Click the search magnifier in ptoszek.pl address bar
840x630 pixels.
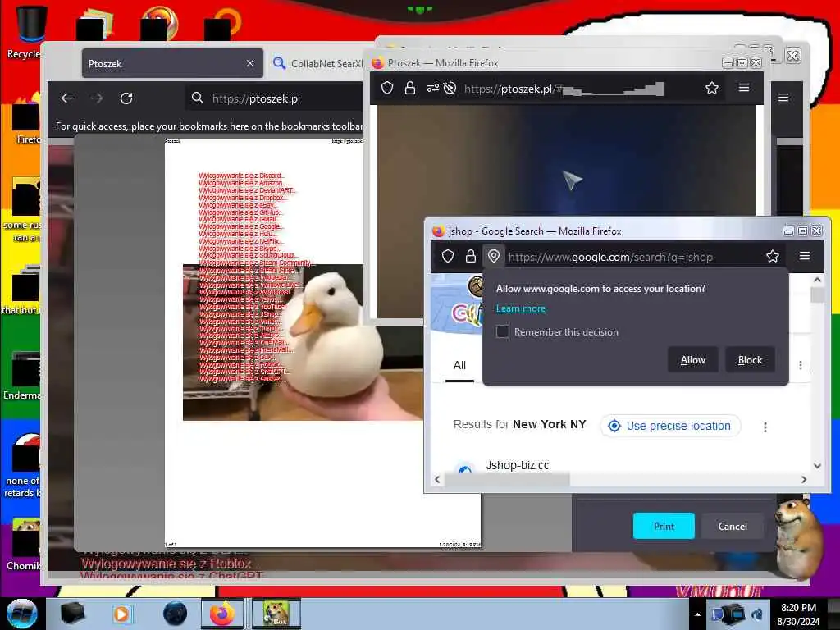pos(197,98)
